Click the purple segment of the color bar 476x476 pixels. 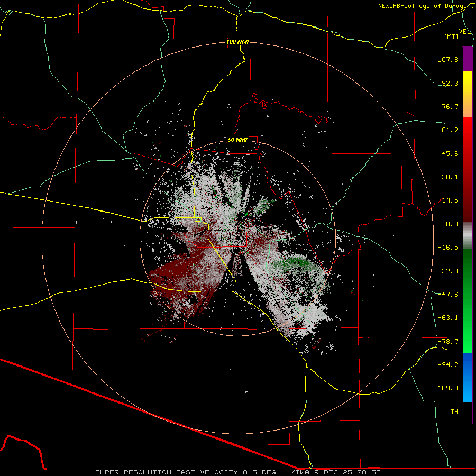point(467,59)
